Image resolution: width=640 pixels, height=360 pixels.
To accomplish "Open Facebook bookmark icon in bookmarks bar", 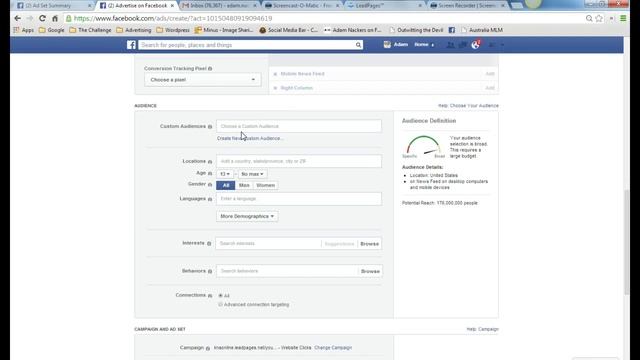I will pyautogui.click(x=451, y=30).
